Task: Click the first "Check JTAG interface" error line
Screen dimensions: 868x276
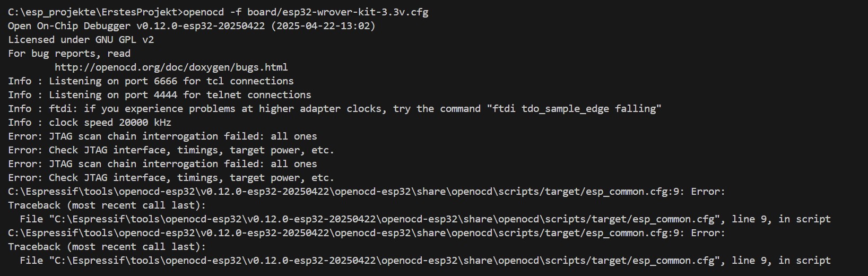Action: (171, 150)
